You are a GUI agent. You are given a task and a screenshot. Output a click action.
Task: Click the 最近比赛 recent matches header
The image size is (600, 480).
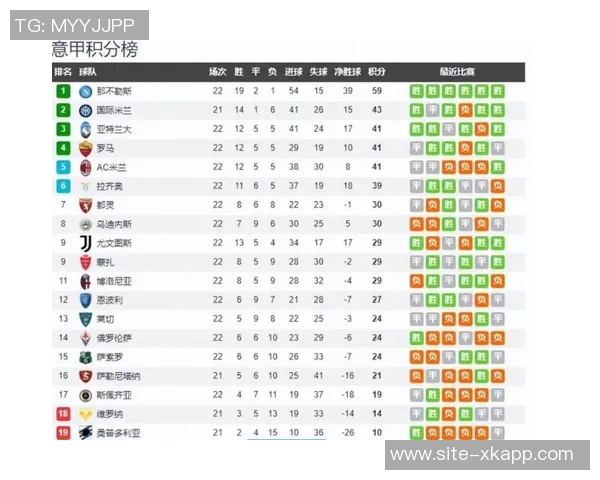click(457, 72)
